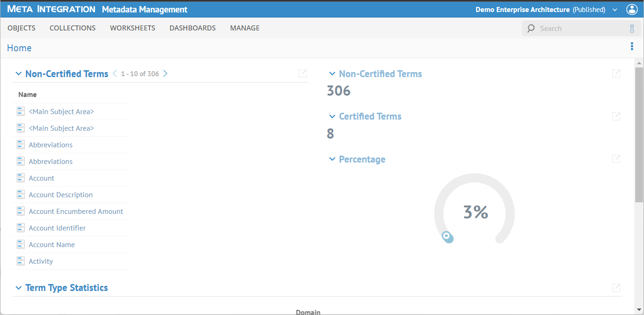This screenshot has height=315, width=644.
Task: Open the Demo Enterprise Architecture dropdown
Action: (x=614, y=10)
